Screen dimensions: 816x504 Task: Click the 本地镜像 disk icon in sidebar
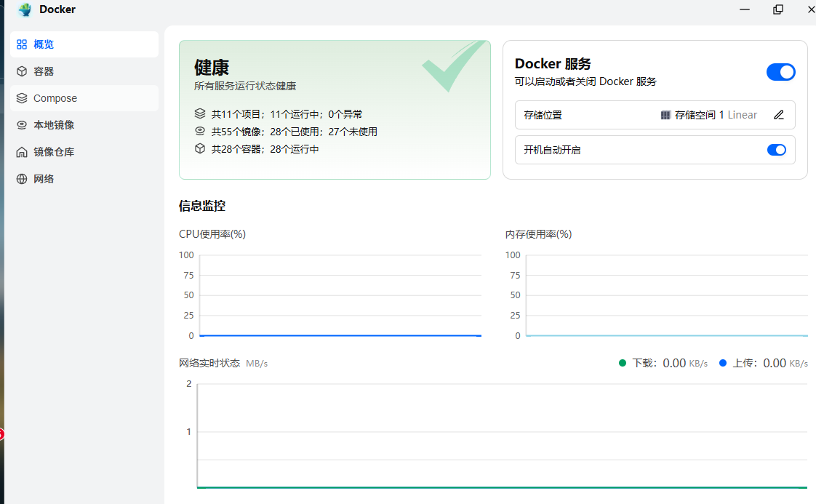[x=22, y=125]
